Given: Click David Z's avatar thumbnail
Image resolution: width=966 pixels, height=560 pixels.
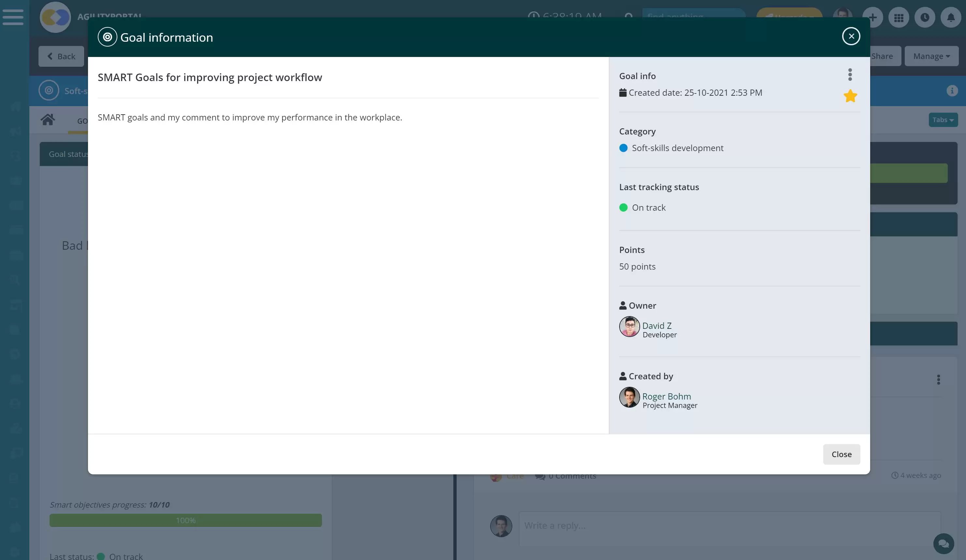Looking at the screenshot, I should (629, 327).
